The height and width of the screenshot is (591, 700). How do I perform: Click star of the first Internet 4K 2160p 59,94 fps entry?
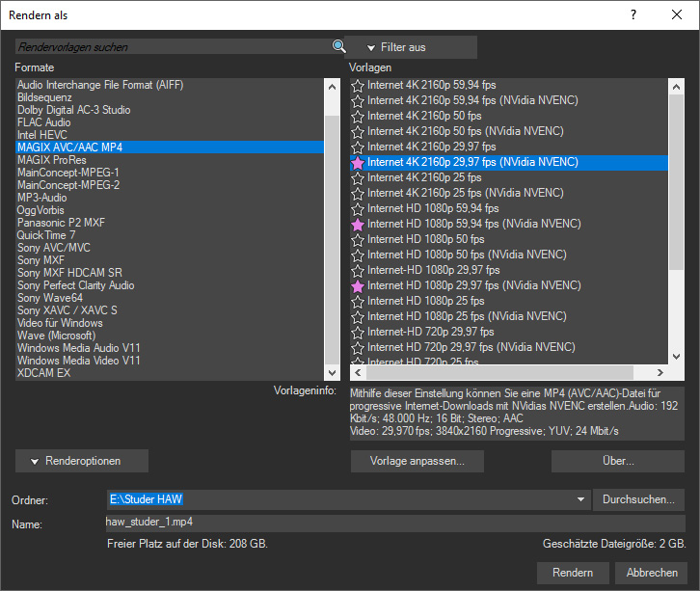pos(358,86)
